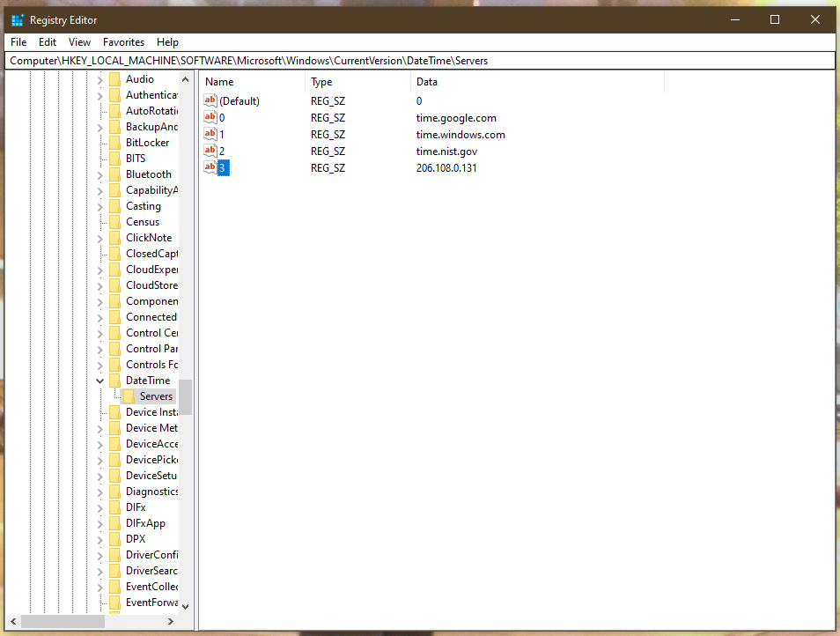Click the horizontal scrollbar right arrow
Viewport: 840px width, 636px height.
(x=171, y=621)
